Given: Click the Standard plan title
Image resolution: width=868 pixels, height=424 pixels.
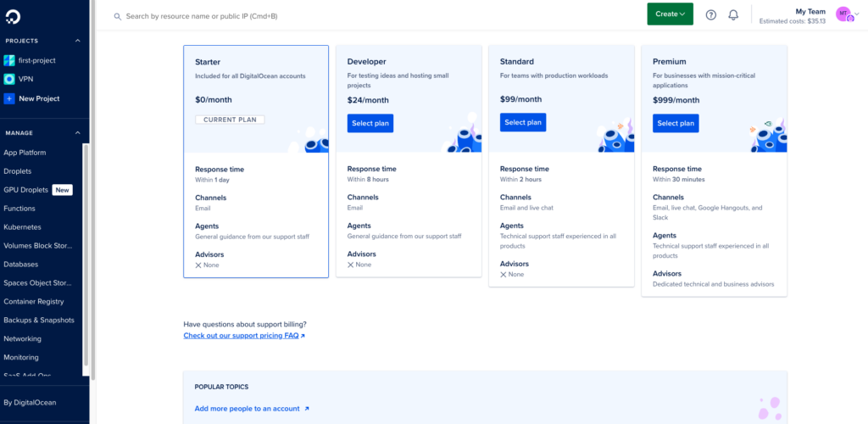Looking at the screenshot, I should [517, 61].
